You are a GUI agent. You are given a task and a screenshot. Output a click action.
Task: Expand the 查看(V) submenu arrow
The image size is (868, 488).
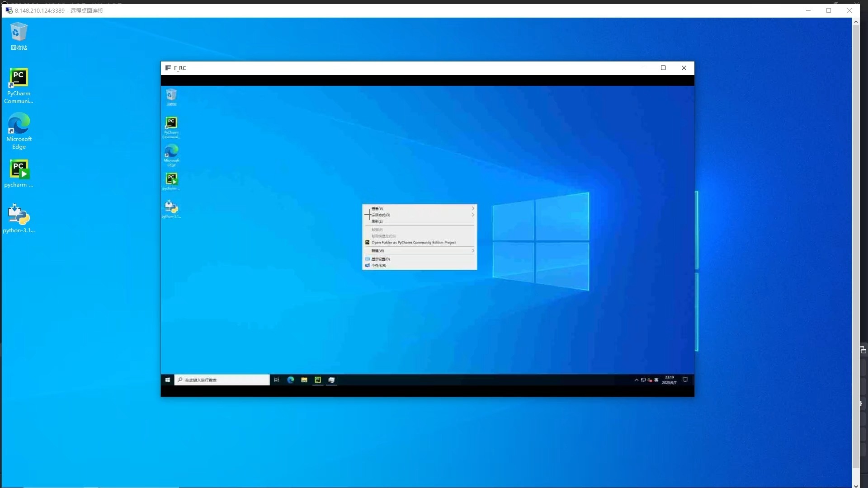(473, 209)
